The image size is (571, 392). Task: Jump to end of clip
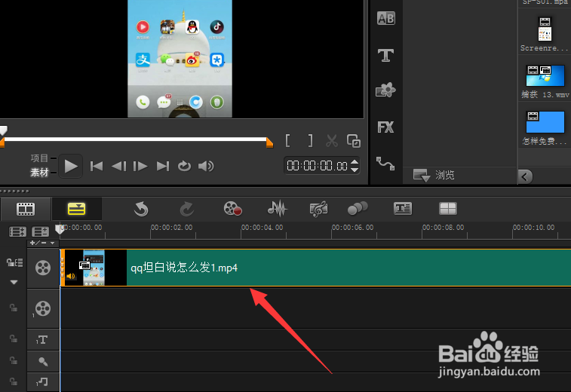pyautogui.click(x=162, y=167)
